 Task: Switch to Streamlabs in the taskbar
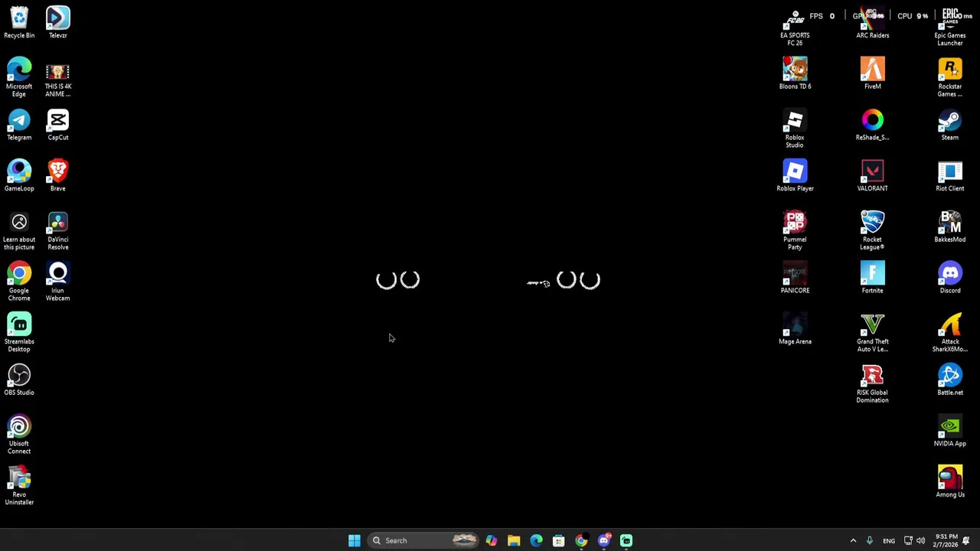pos(626,540)
